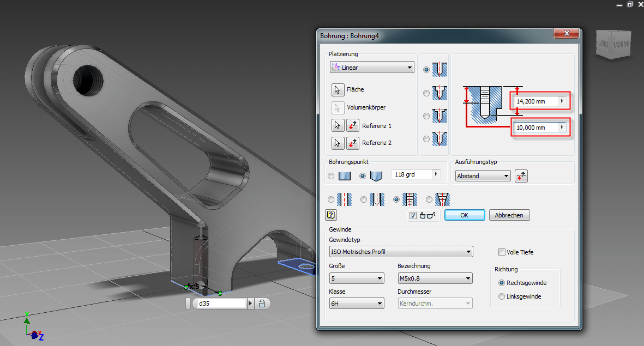Image resolution: width=644 pixels, height=346 pixels.
Task: Click the Referenz 2 selection arrow
Action: click(337, 143)
